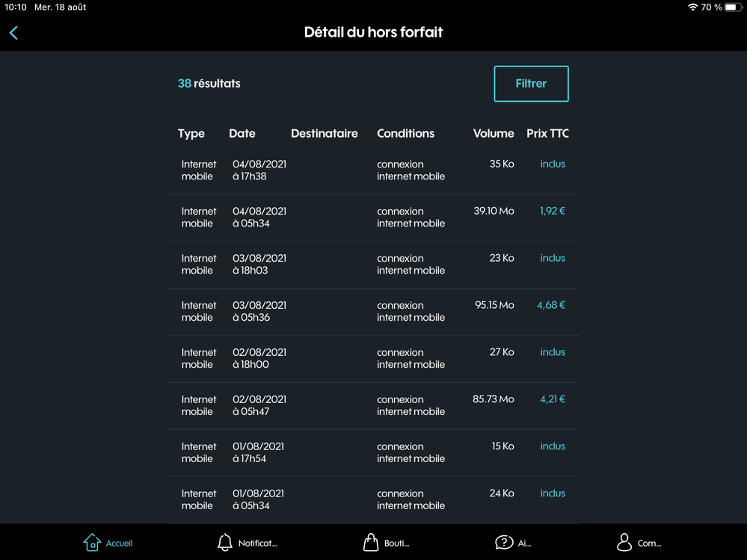Tap the Volume column header

click(494, 134)
